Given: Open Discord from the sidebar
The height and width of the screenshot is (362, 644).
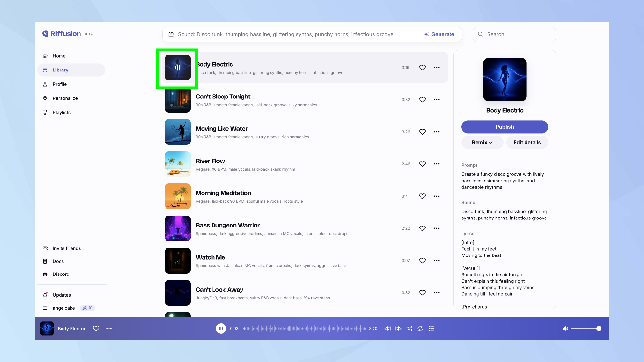Looking at the screenshot, I should pyautogui.click(x=61, y=274).
